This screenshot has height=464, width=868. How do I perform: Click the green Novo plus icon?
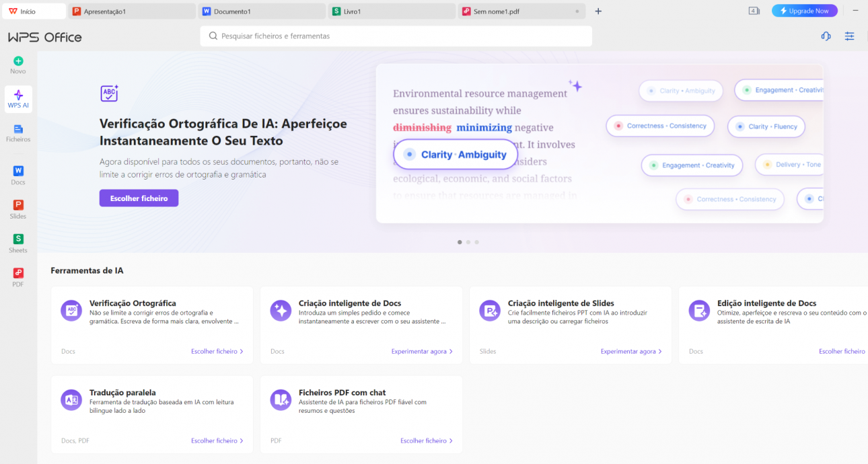(18, 61)
